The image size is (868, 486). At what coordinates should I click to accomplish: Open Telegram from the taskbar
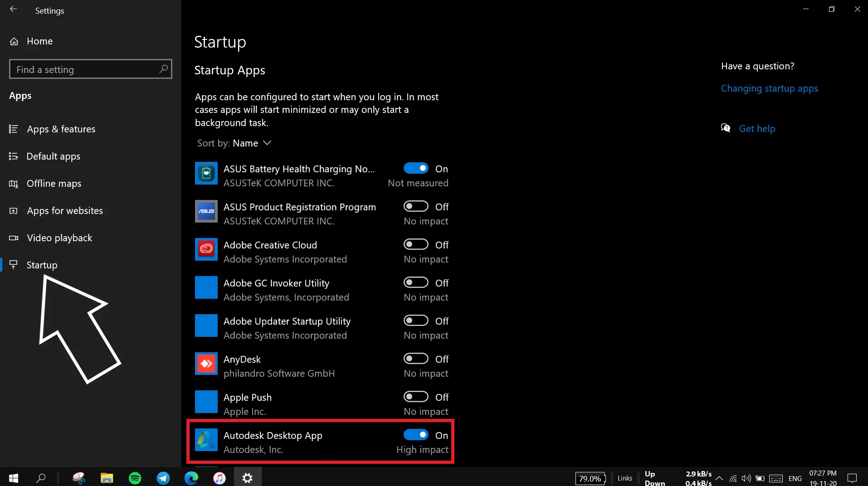(x=163, y=478)
